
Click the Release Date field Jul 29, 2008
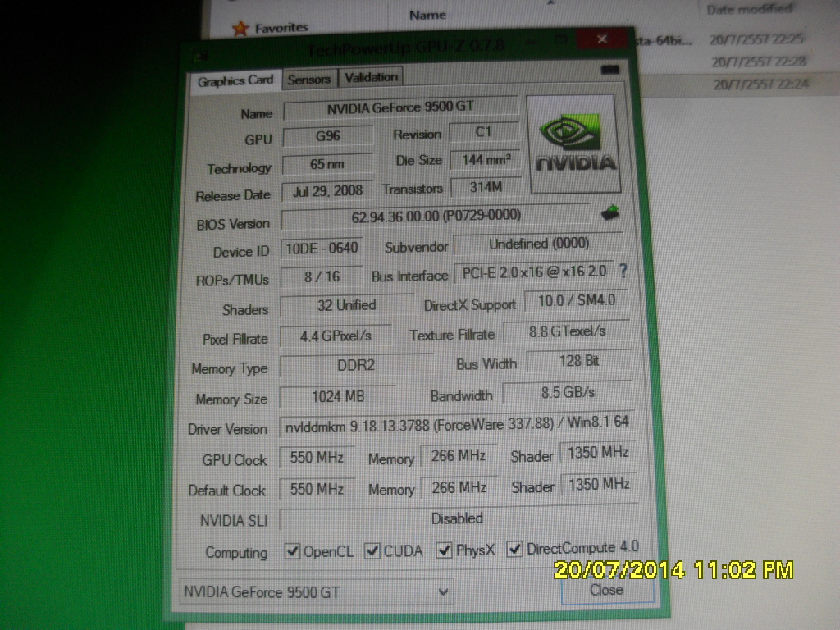[326, 191]
